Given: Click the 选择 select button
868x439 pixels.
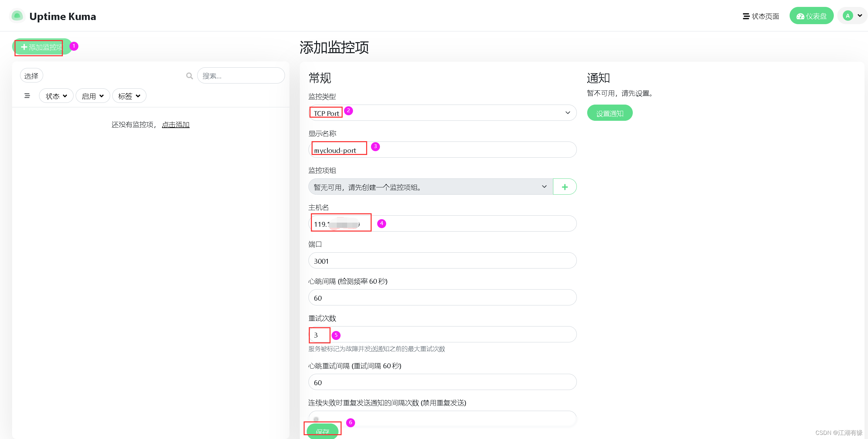Looking at the screenshot, I should pyautogui.click(x=31, y=76).
